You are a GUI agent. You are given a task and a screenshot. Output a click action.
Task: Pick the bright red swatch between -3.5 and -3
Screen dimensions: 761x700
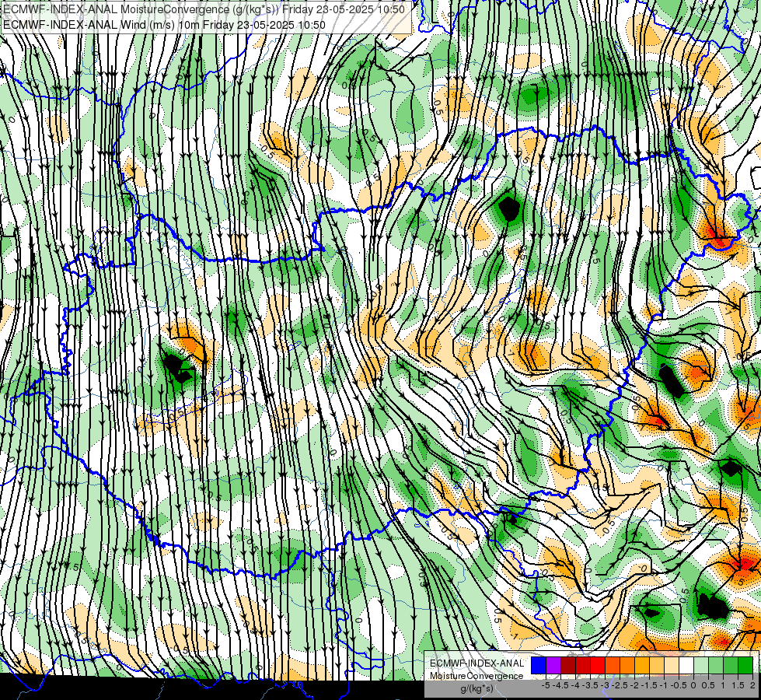598,665
